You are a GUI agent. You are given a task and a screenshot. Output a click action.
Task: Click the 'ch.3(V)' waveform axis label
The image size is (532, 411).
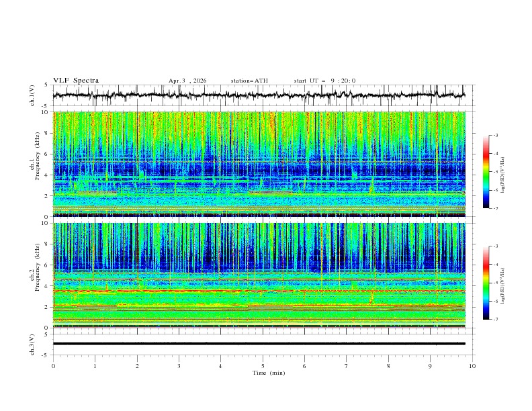(32, 345)
